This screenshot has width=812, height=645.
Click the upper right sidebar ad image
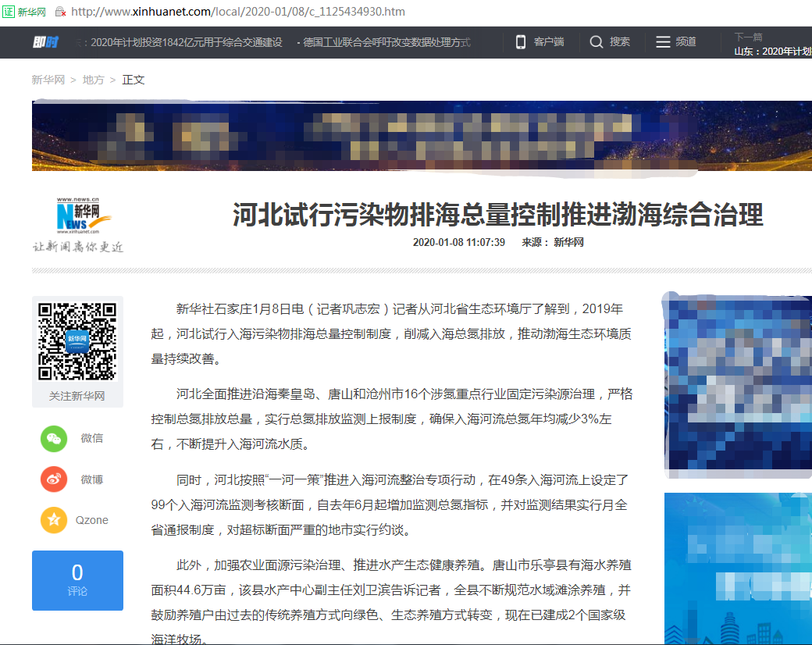click(737, 385)
